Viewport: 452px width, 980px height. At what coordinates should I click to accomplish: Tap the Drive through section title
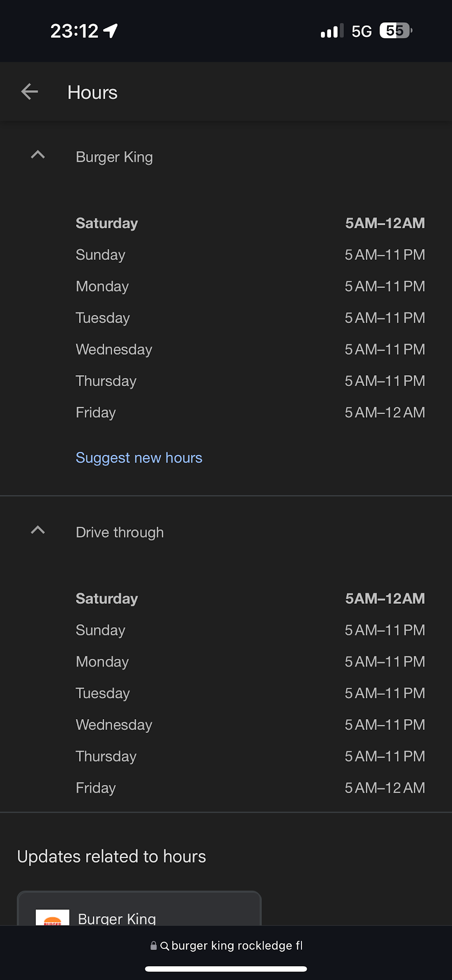[120, 532]
